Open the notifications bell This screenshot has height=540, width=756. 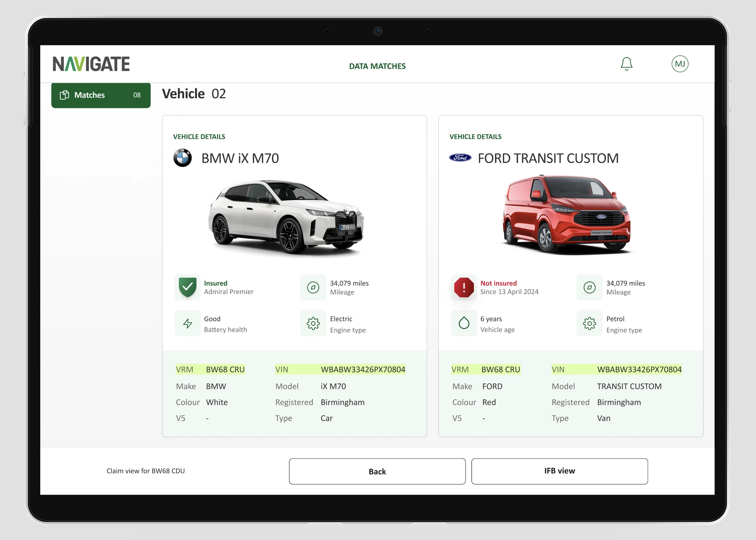coord(626,64)
